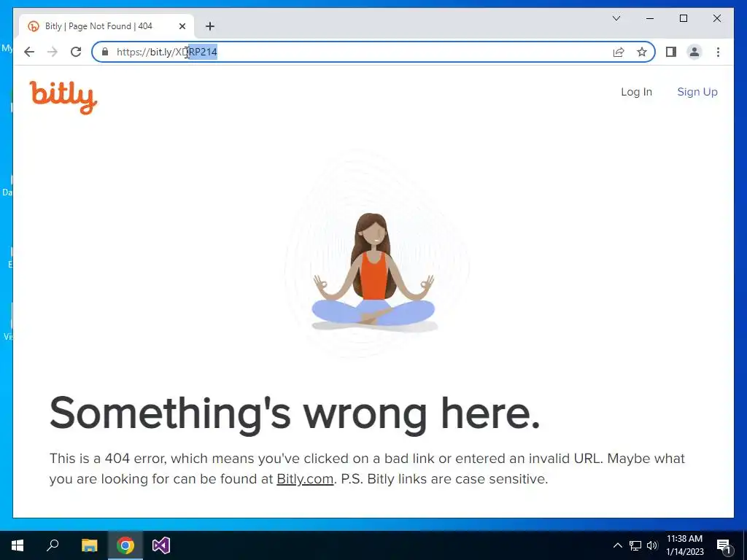The image size is (747, 560).
Task: Open a new tab with the plus button
Action: [210, 26]
